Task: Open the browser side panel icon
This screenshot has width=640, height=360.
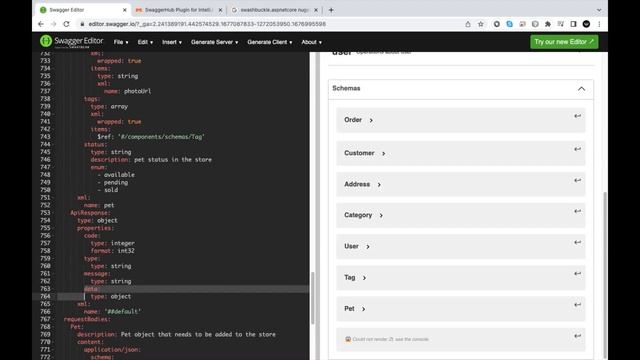Action: (x=573, y=24)
